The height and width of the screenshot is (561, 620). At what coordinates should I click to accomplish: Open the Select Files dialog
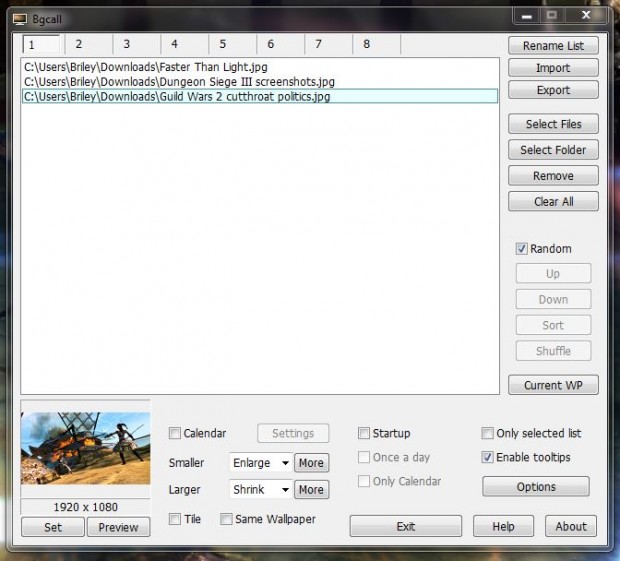tap(553, 124)
